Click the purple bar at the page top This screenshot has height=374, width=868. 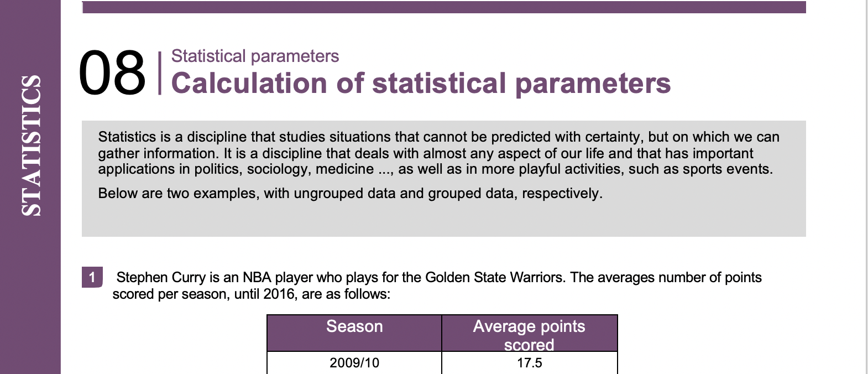[443, 7]
